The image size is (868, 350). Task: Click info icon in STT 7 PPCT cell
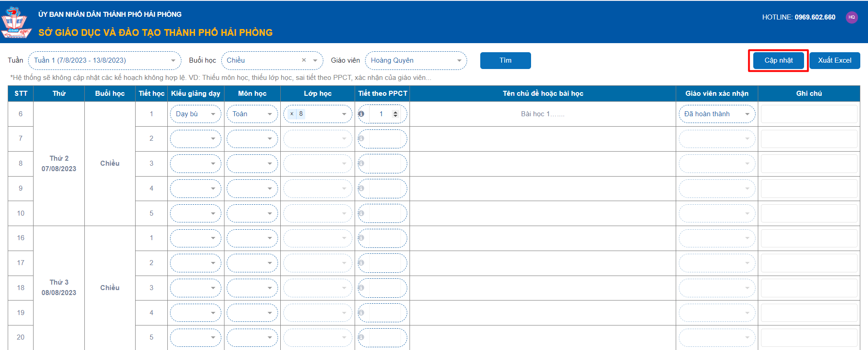pos(361,138)
